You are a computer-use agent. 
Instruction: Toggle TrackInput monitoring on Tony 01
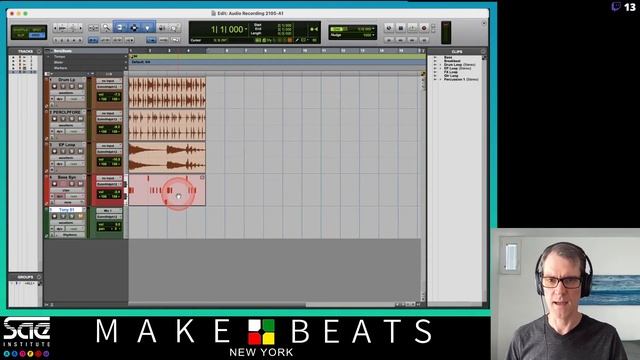tap(63, 216)
